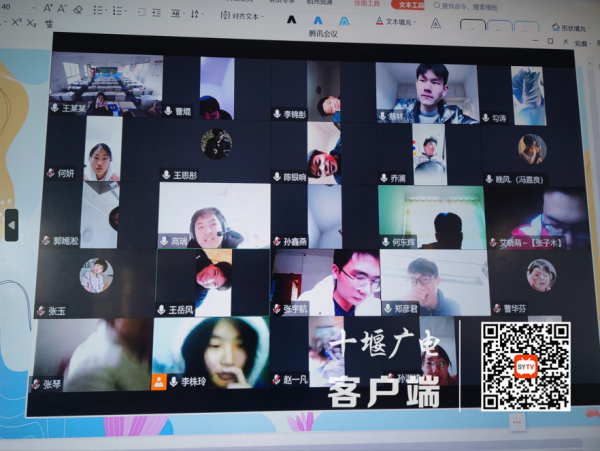Viewport: 600px width, 451px height.
Task: Click the orange host icon beside 李株玲
Action: 159,382
